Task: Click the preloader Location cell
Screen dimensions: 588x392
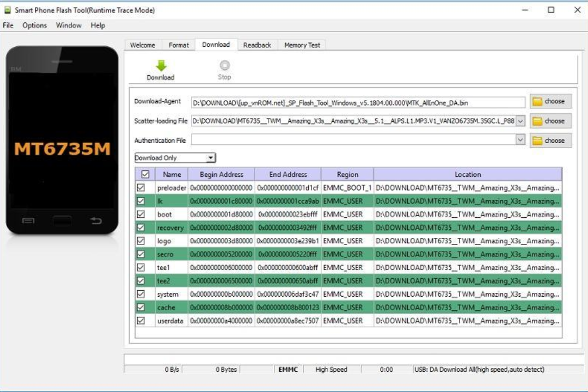Action: click(x=468, y=187)
